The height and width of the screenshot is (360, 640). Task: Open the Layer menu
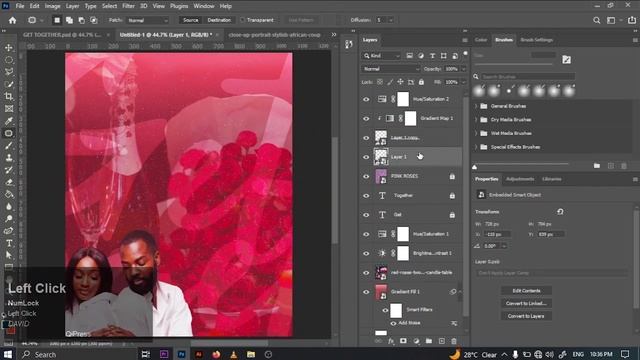72,6
